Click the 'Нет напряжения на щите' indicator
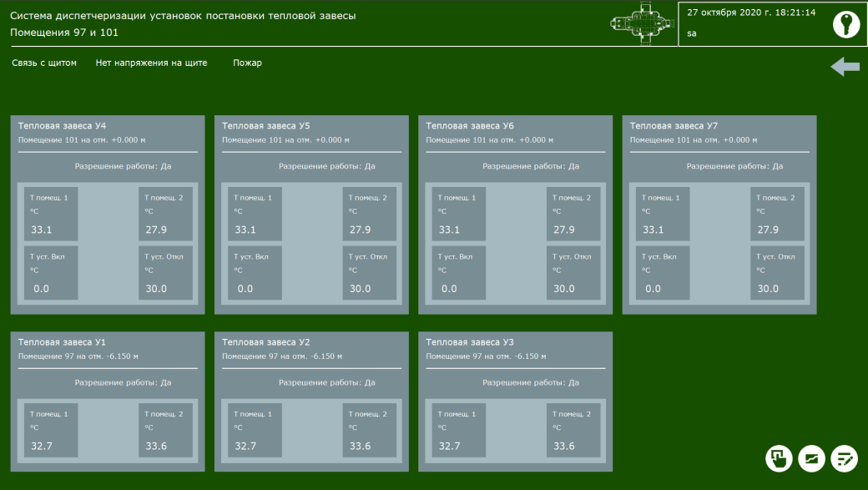This screenshot has width=868, height=490. 151,63
